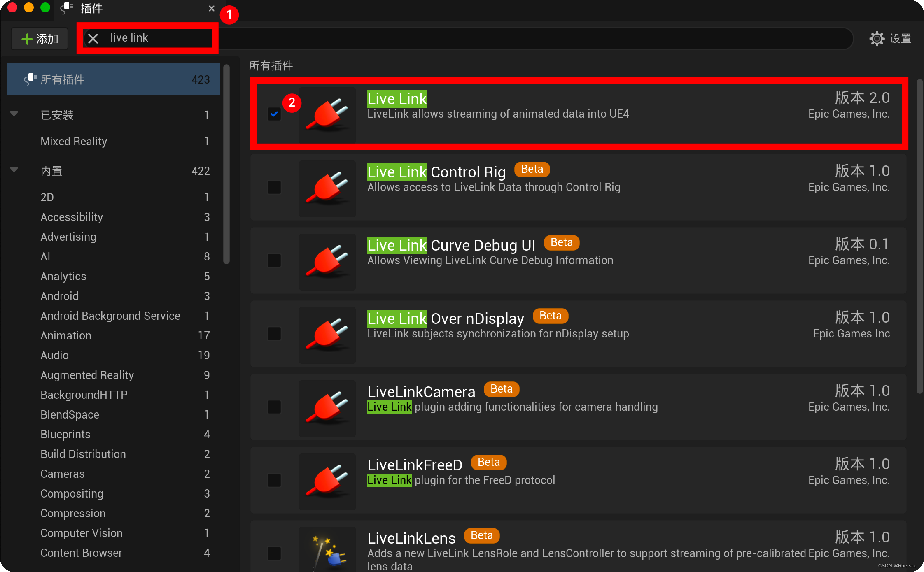Select the Animation category
Viewport: 924px width, 572px height.
point(66,335)
